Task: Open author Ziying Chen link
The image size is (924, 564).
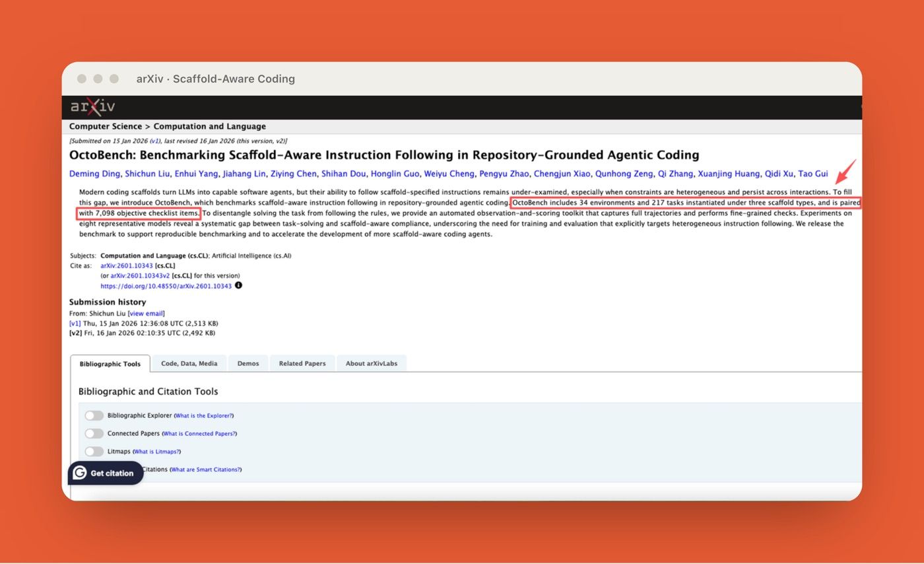Action: coord(293,174)
